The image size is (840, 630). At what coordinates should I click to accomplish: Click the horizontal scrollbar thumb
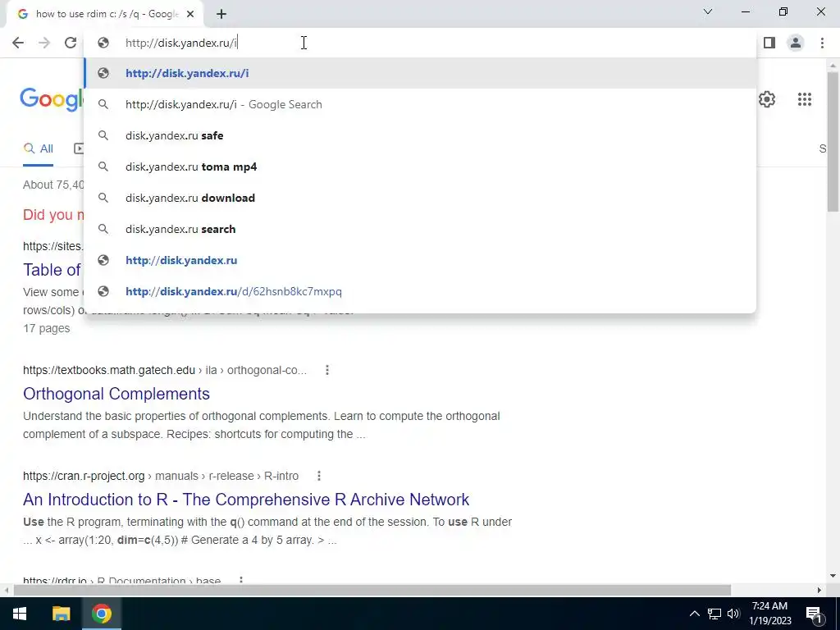[372, 591]
